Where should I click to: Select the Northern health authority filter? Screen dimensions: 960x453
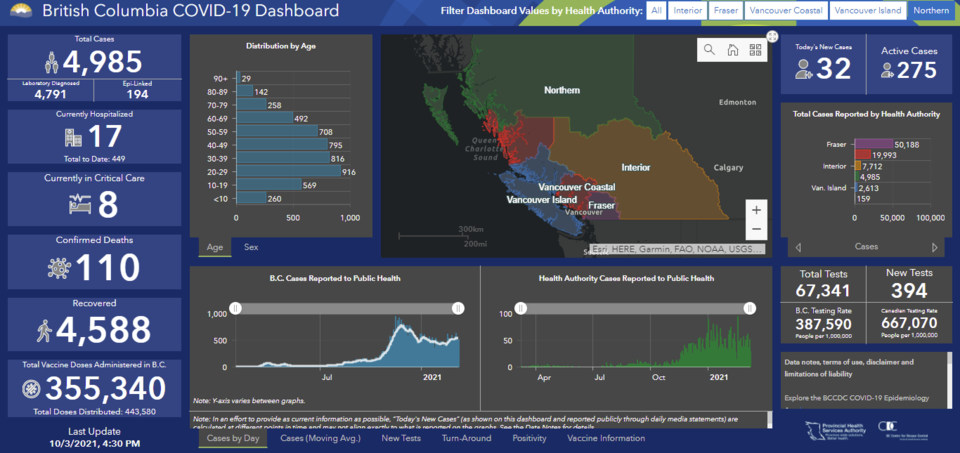[x=930, y=10]
